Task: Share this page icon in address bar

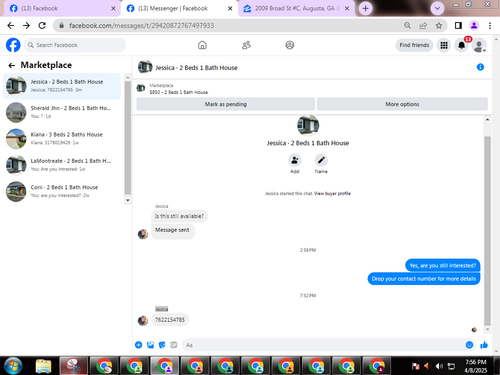Action: 423,25
